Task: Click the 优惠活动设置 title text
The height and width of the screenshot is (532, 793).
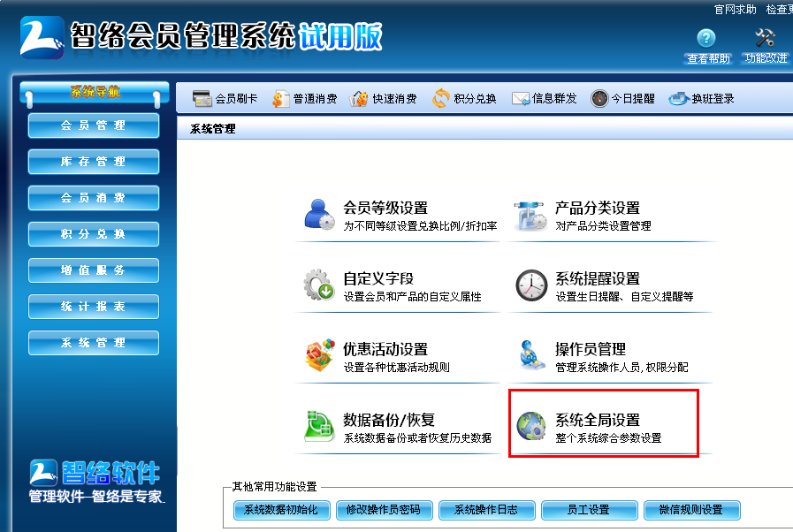Action: 385,349
